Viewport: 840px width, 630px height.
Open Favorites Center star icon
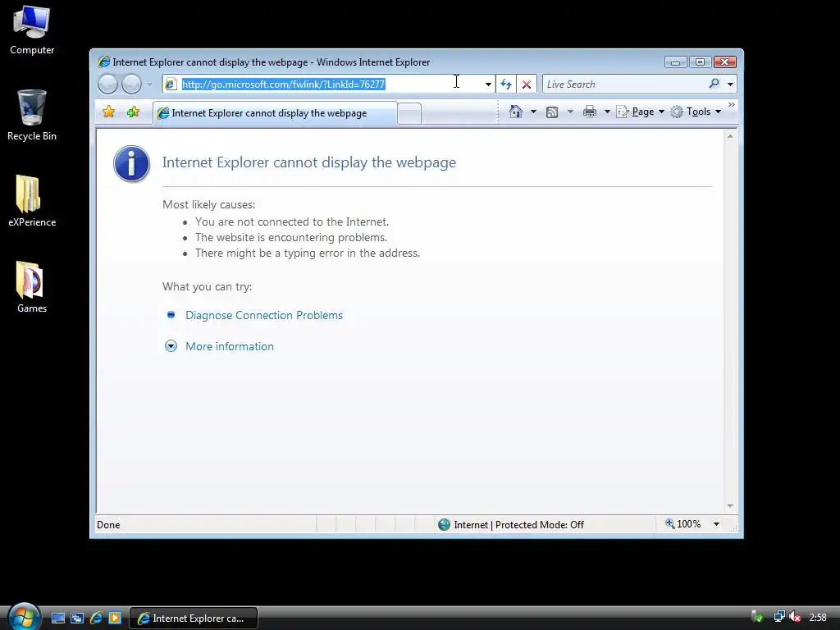109,112
